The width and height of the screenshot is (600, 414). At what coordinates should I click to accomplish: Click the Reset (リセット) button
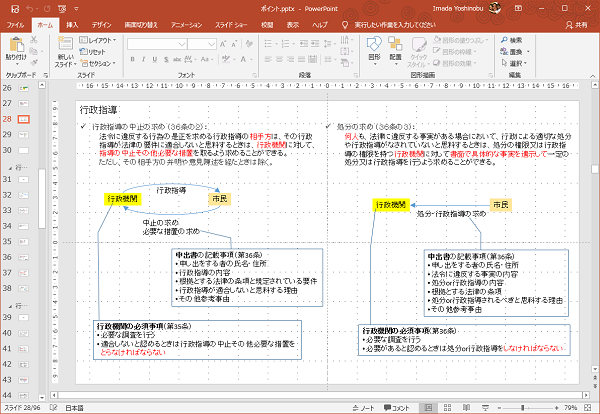click(x=94, y=50)
